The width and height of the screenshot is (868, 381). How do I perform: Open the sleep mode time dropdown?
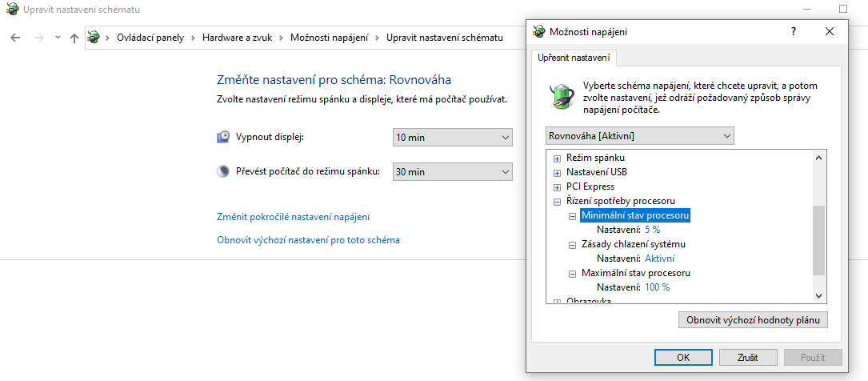(452, 171)
